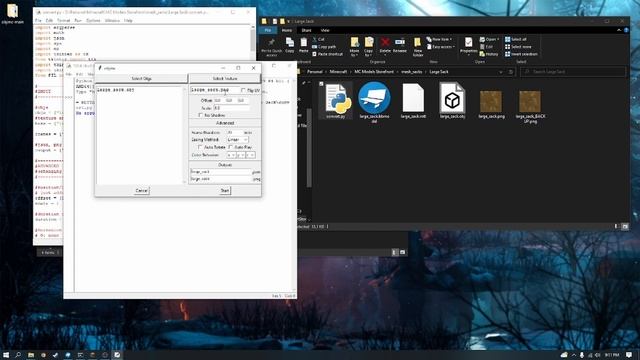Open the IDLE editor Format menu

[x=63, y=20]
